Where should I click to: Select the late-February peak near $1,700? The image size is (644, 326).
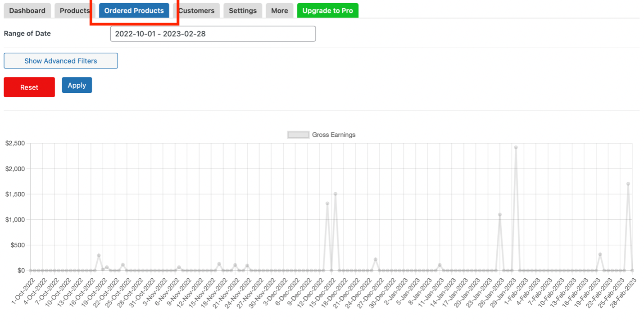point(628,184)
